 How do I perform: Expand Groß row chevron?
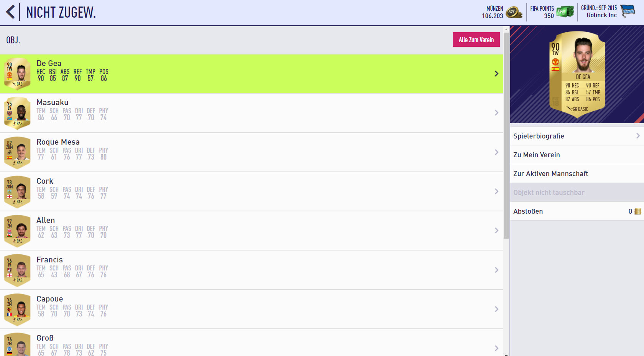click(x=496, y=348)
